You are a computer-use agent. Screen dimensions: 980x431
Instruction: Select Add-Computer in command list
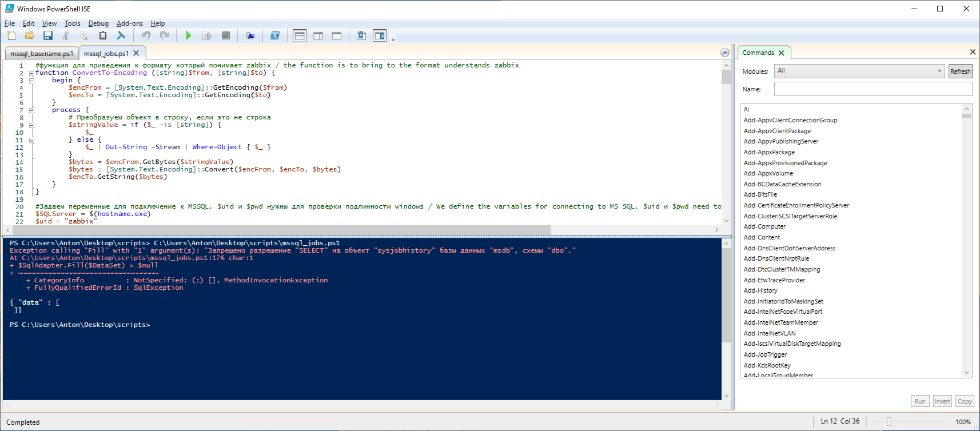point(764,226)
